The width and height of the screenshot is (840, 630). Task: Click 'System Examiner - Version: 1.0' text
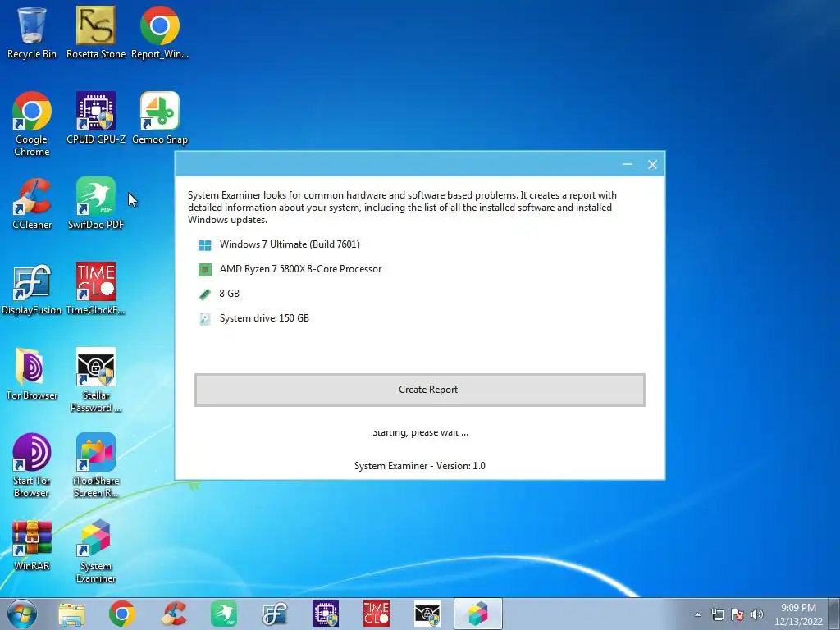click(419, 466)
